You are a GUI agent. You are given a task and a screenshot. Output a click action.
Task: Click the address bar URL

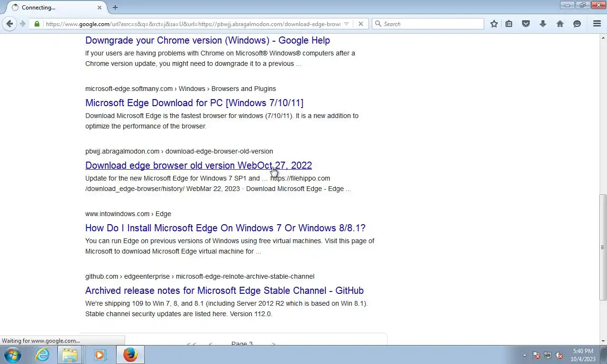pos(193,24)
